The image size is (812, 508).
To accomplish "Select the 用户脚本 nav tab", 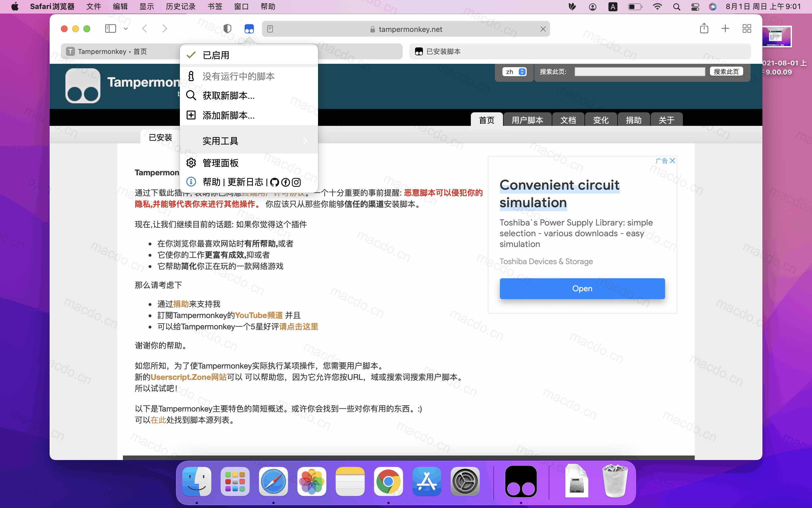I will 527,120.
